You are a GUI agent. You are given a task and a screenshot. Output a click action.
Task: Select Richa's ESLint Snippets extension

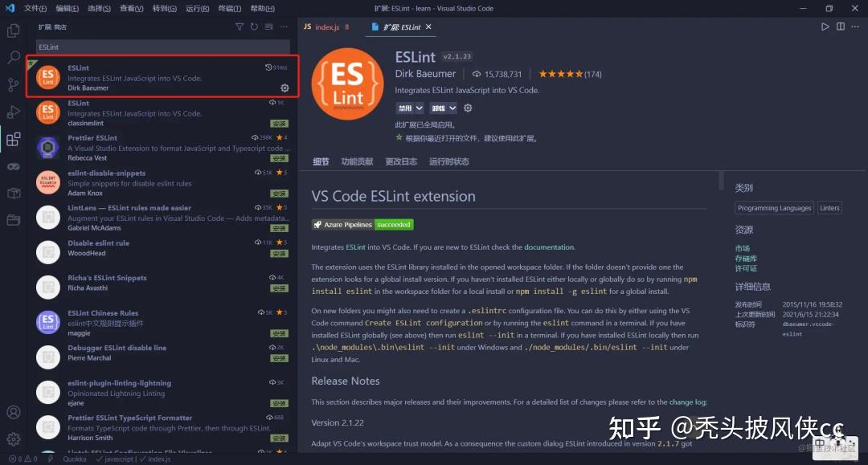point(162,287)
